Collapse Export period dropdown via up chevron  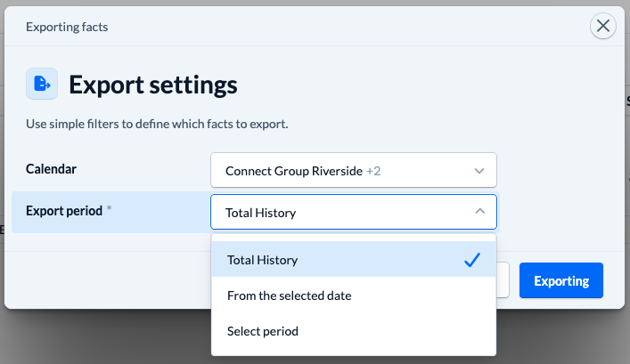[x=479, y=211]
